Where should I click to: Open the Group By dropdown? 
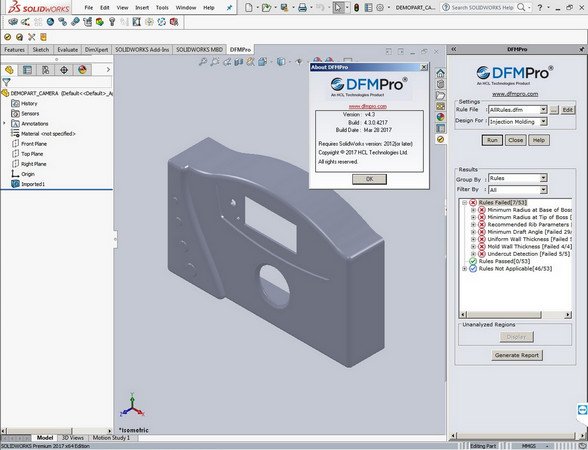(x=543, y=178)
